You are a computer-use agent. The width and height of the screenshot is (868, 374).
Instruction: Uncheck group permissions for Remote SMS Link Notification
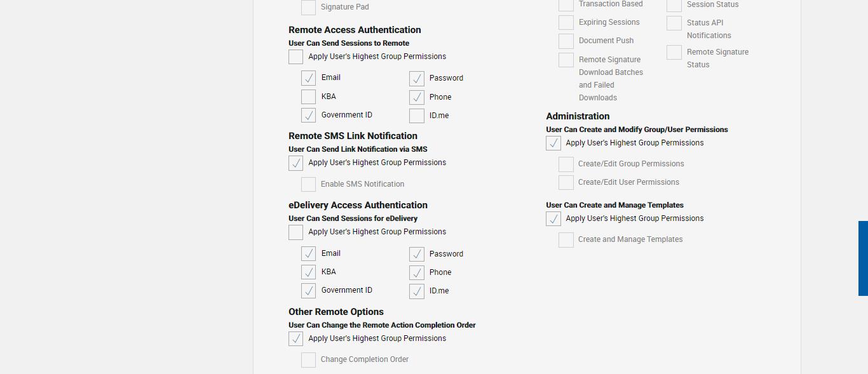[x=296, y=163]
